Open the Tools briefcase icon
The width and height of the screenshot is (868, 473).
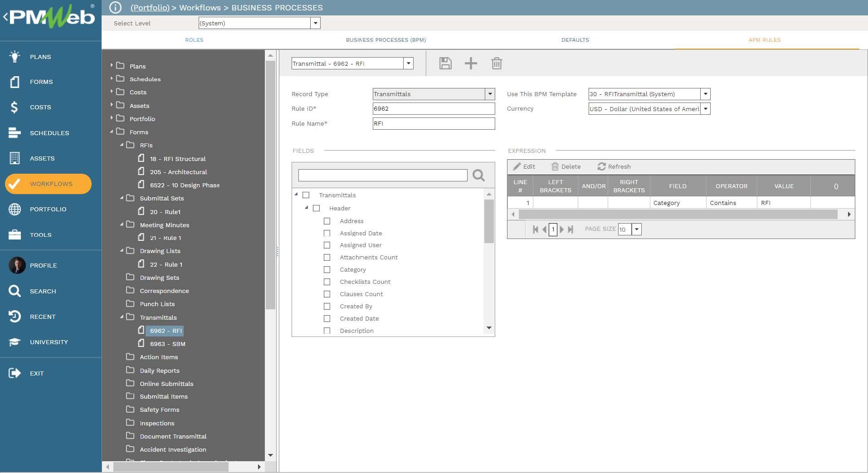15,234
